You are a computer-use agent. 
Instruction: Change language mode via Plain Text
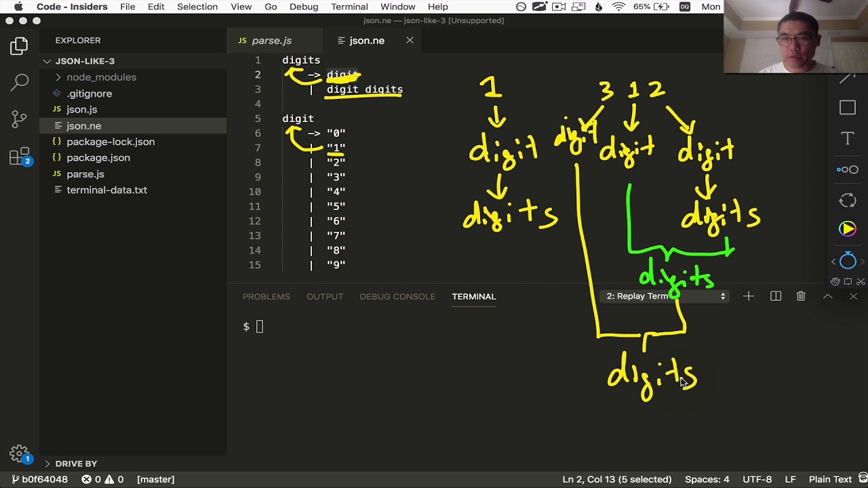point(830,479)
